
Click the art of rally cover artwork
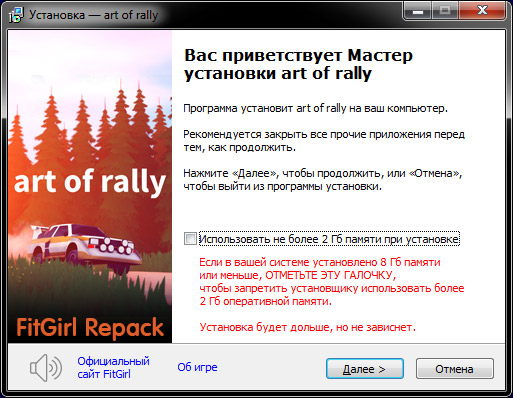tap(90, 187)
